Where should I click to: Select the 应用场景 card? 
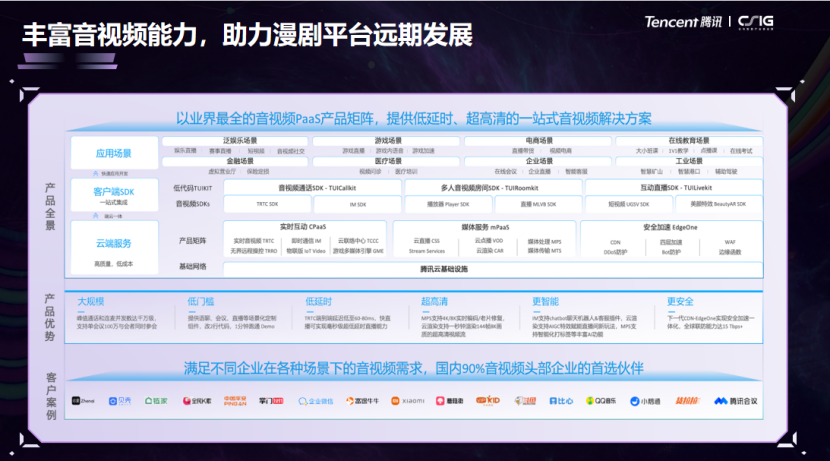tap(114, 153)
